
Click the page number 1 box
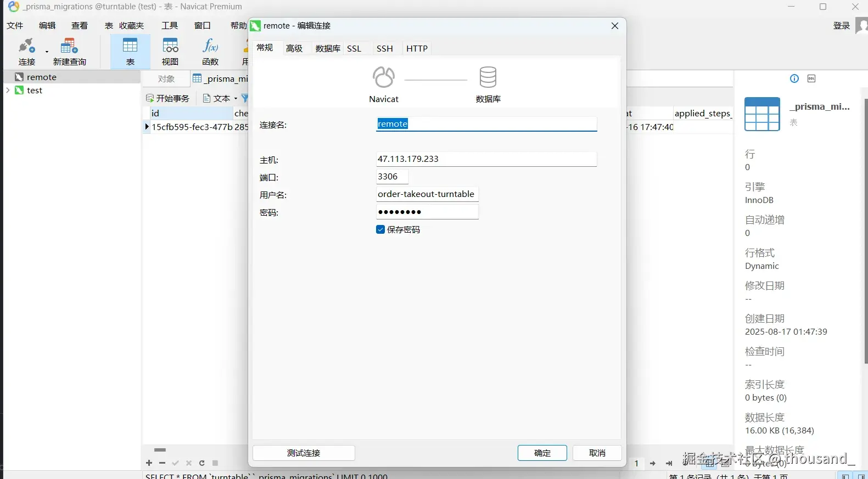tap(636, 464)
